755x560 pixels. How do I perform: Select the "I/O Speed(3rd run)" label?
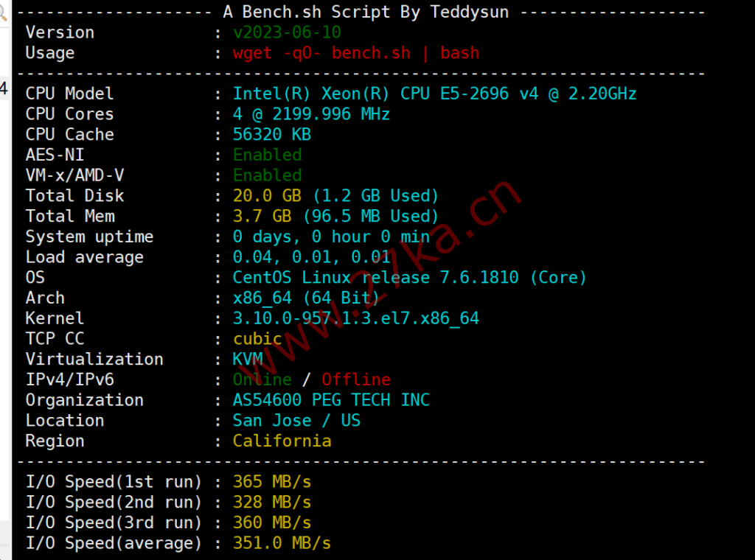114,522
